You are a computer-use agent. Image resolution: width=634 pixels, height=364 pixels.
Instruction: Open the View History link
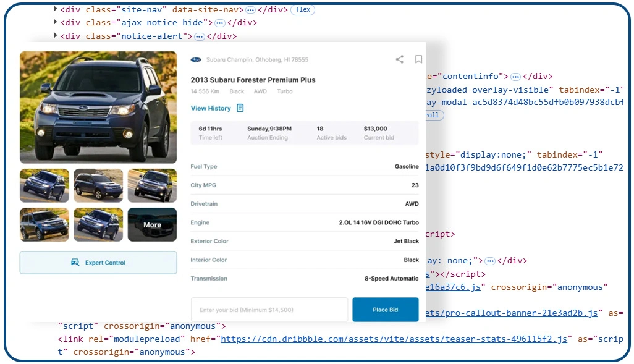click(x=211, y=108)
